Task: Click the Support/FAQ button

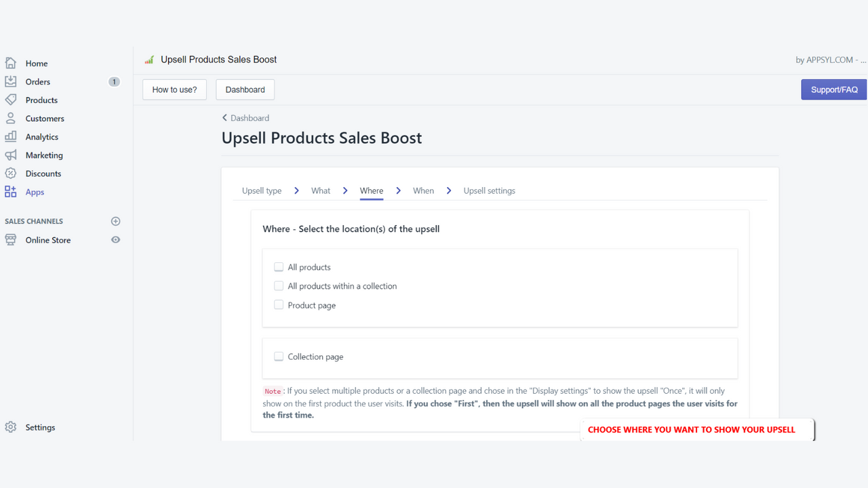Action: (833, 89)
